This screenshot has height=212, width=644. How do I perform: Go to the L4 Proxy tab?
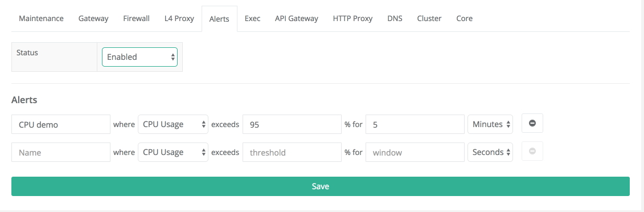[179, 18]
